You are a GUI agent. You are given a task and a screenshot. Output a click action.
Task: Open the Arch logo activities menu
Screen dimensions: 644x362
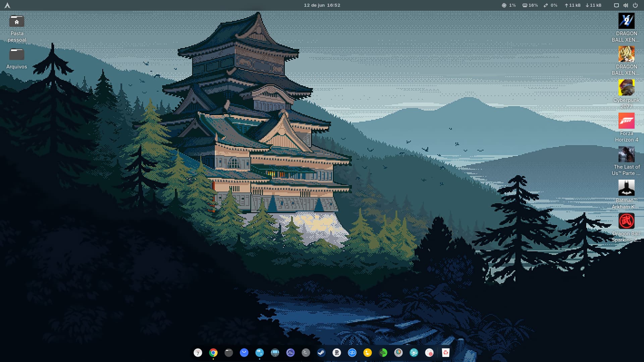(x=7, y=5)
